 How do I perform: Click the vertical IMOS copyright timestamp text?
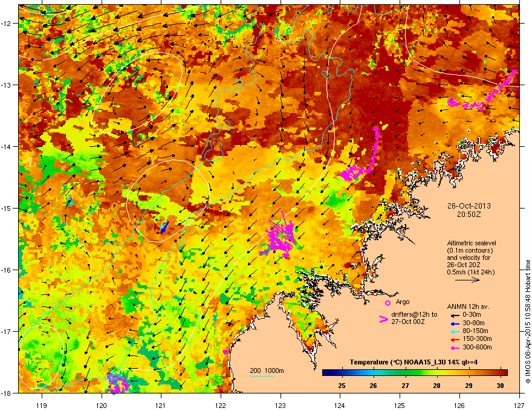528,322
